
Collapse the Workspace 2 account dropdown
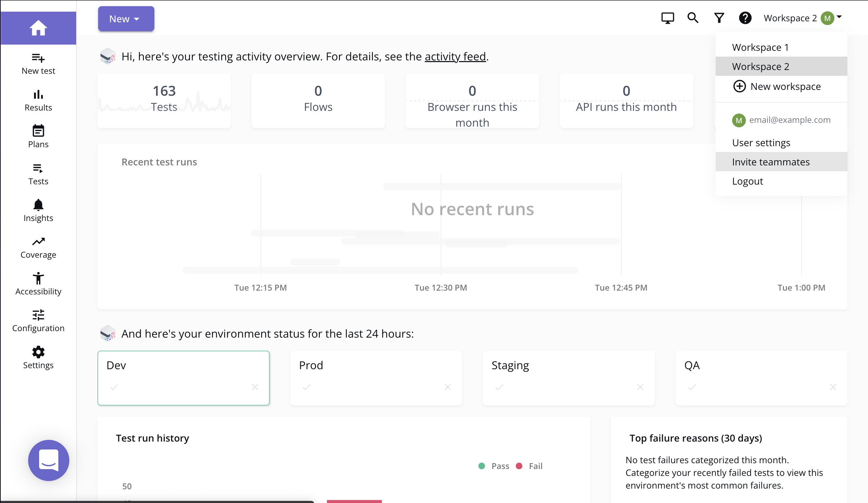(802, 18)
